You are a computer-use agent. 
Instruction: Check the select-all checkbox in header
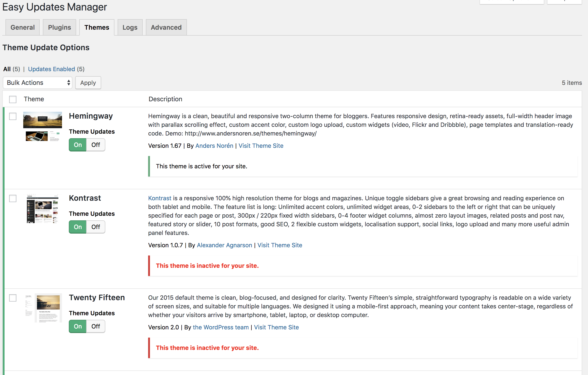tap(13, 99)
